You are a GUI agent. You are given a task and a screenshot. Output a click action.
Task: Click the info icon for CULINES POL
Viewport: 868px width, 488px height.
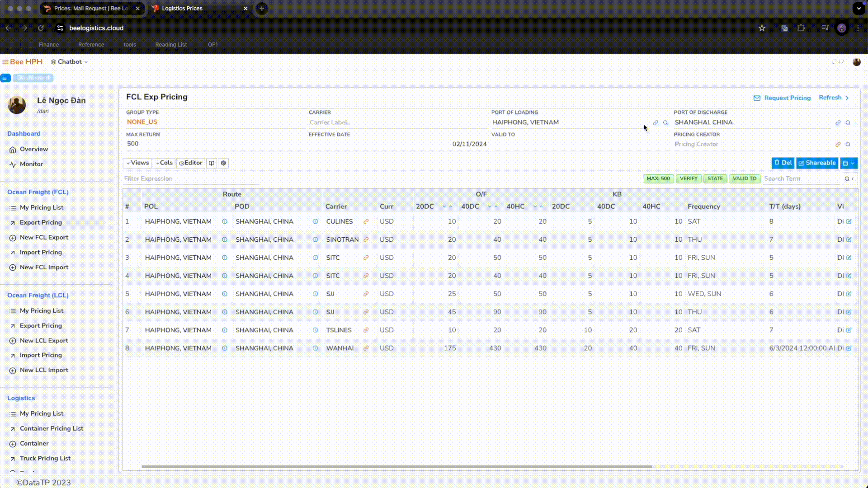225,221
